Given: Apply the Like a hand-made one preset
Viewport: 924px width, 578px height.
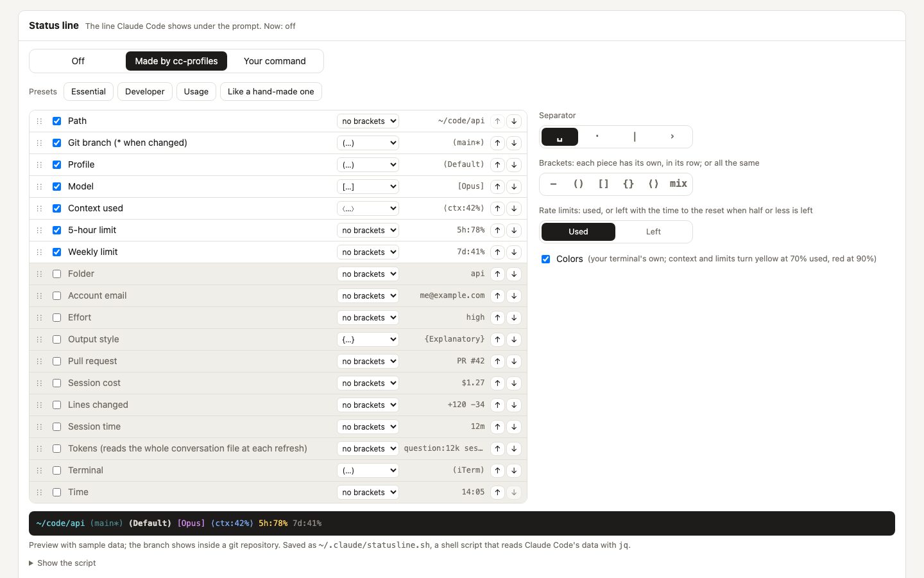Looking at the screenshot, I should coord(271,91).
